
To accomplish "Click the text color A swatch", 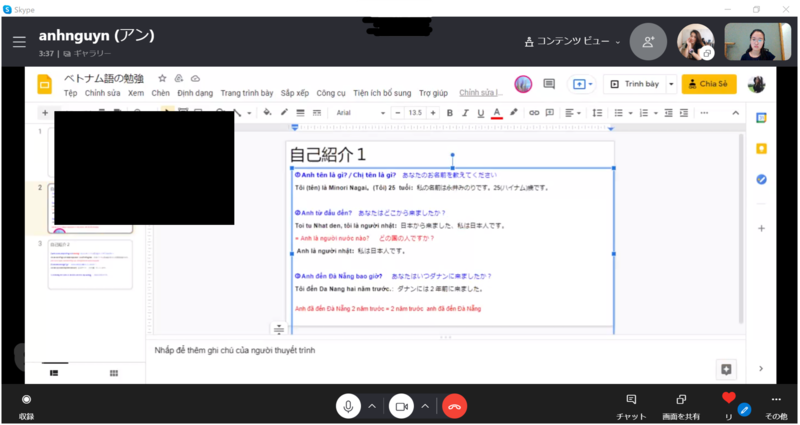I will (x=497, y=112).
